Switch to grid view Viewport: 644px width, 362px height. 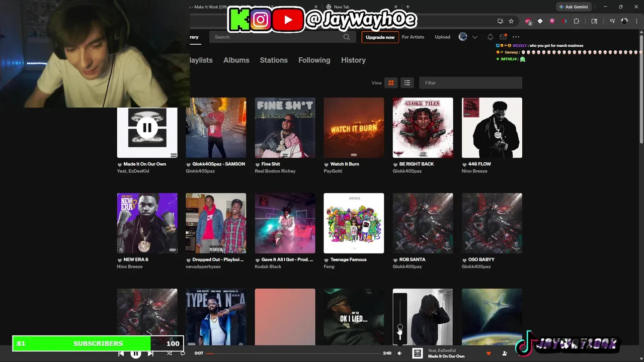(391, 83)
